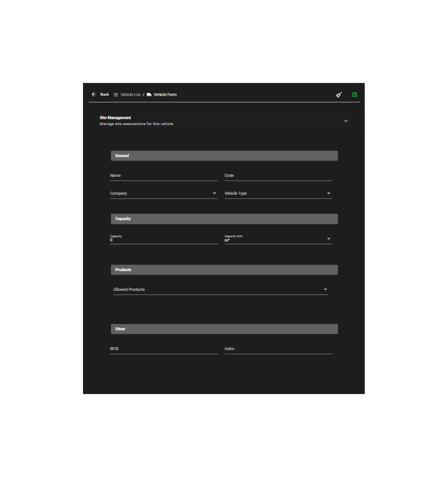The width and height of the screenshot is (448, 477).
Task: Click the Capacity number field
Action: click(x=164, y=239)
